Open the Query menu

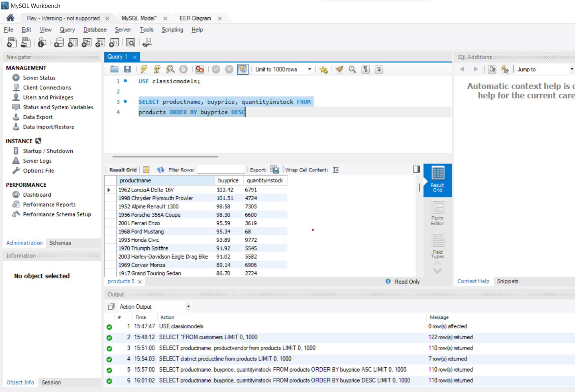(x=67, y=29)
